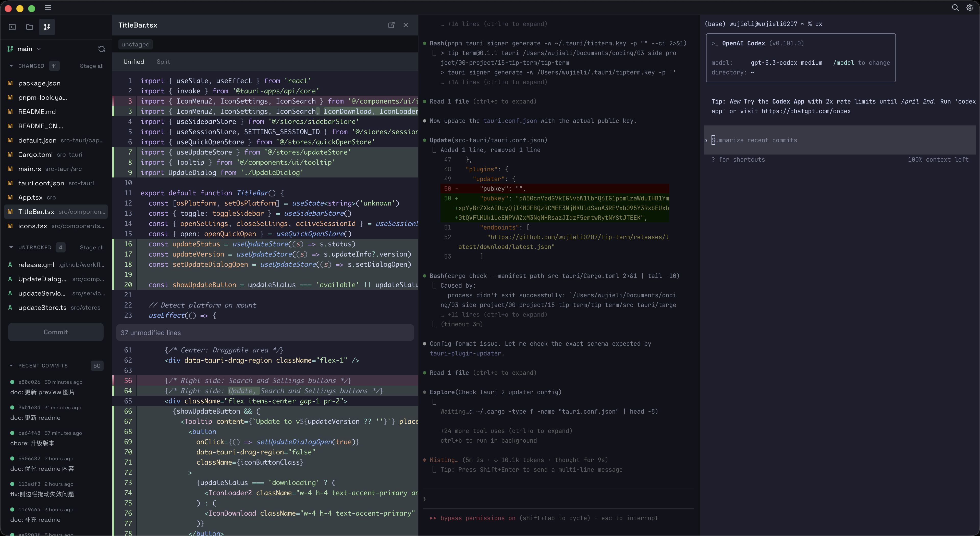The image size is (980, 536).
Task: Open the settings gear icon
Action: pyautogui.click(x=970, y=8)
